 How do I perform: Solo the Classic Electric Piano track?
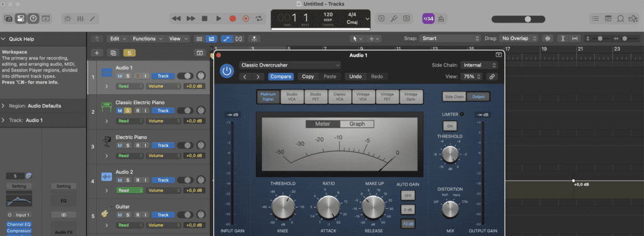[128, 110]
